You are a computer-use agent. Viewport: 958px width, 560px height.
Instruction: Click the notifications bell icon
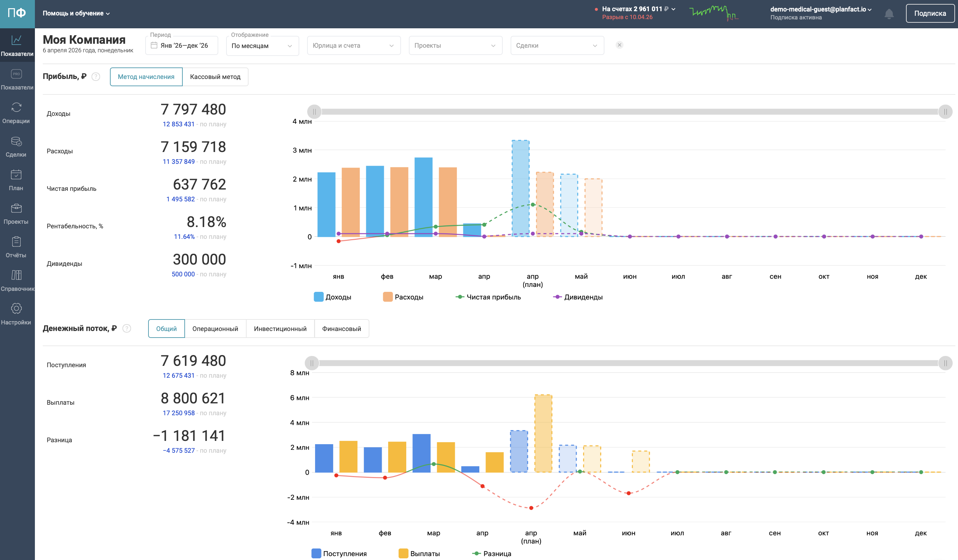889,14
